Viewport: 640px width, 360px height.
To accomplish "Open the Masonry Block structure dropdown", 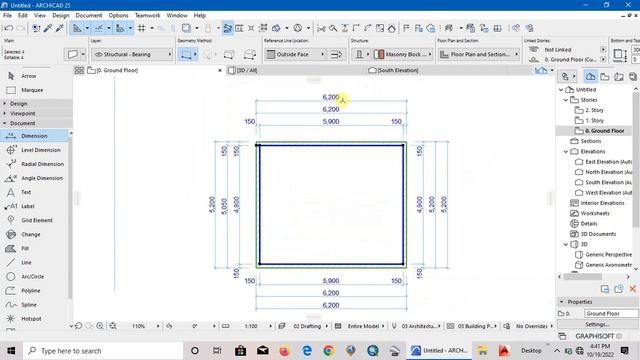I will [403, 54].
